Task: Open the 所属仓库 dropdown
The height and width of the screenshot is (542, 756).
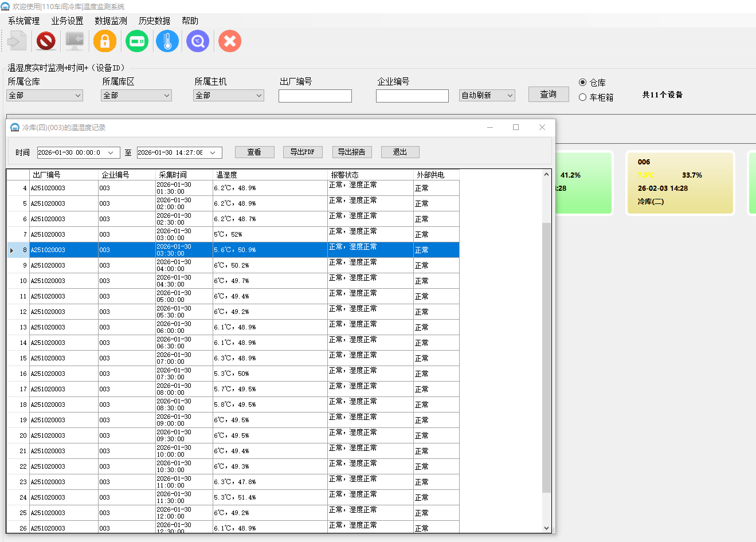Action: [x=45, y=96]
